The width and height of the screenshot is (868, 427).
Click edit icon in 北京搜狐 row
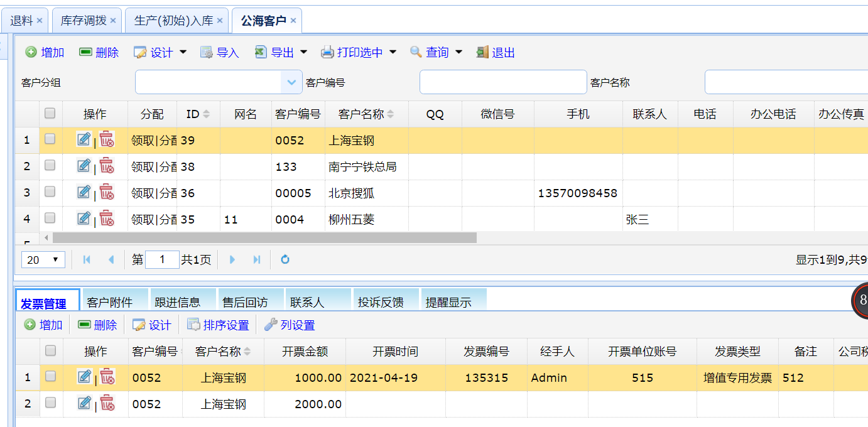[x=84, y=192]
